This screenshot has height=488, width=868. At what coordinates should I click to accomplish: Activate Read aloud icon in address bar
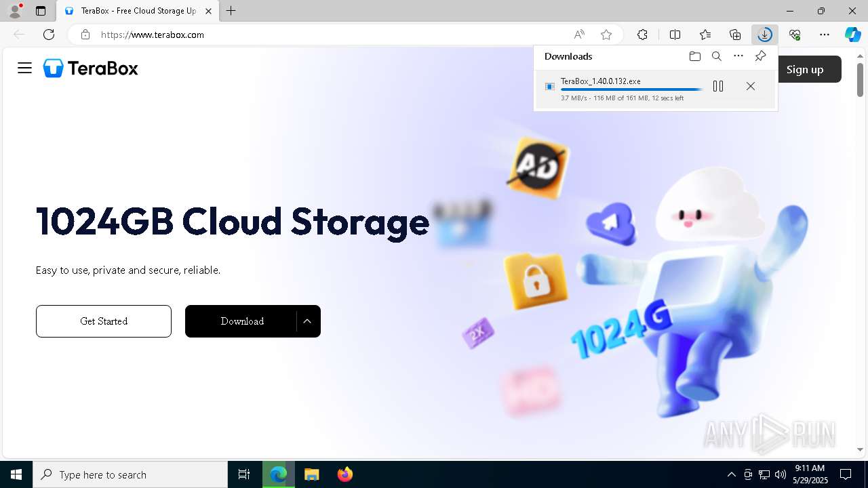click(x=579, y=35)
